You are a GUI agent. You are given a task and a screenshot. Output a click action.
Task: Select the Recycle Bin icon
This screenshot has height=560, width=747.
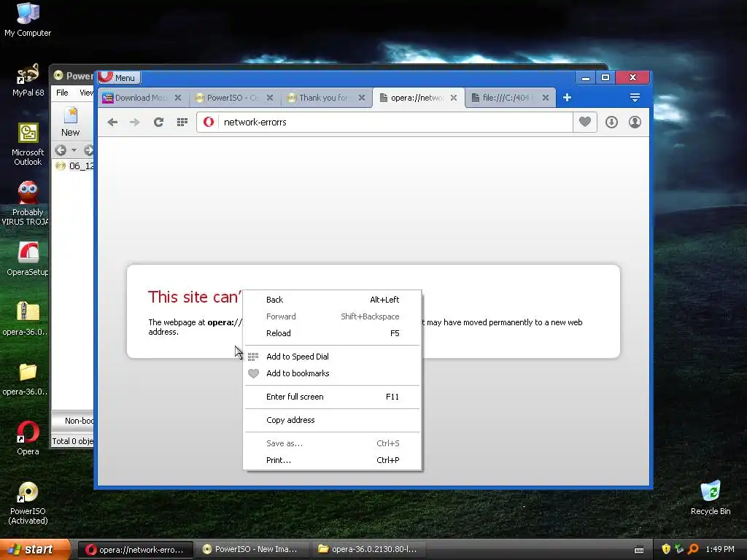click(x=711, y=498)
